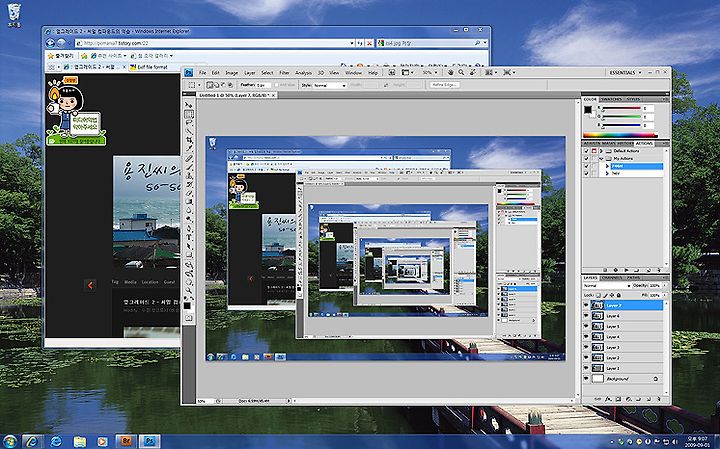Screen dimensions: 720x449
Task: Open the layer blending mode Normal dropdown
Action: [x=606, y=286]
